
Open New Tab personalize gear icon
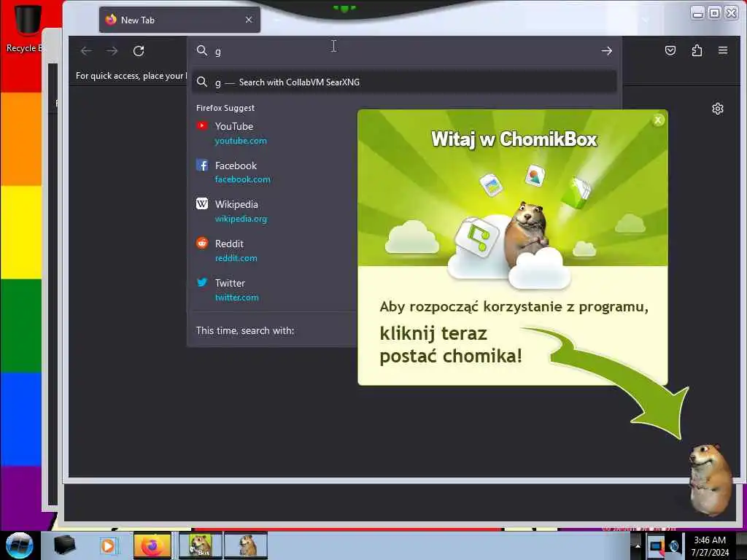pyautogui.click(x=718, y=109)
